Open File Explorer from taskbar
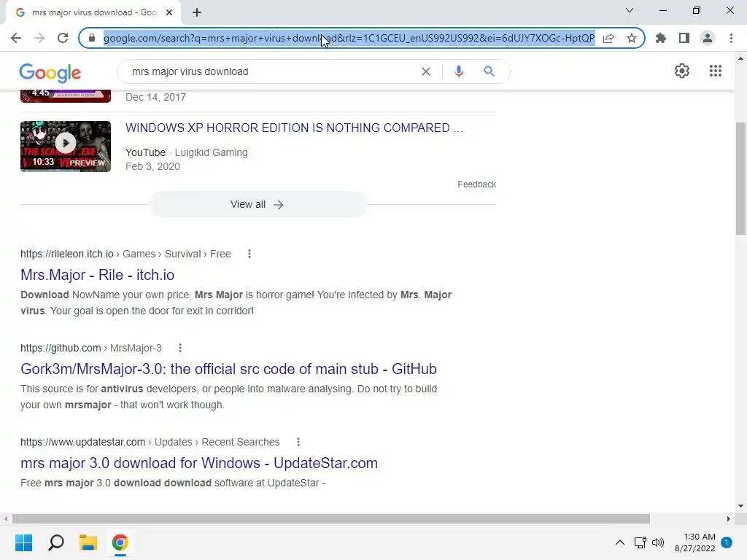The height and width of the screenshot is (560, 747). (88, 542)
